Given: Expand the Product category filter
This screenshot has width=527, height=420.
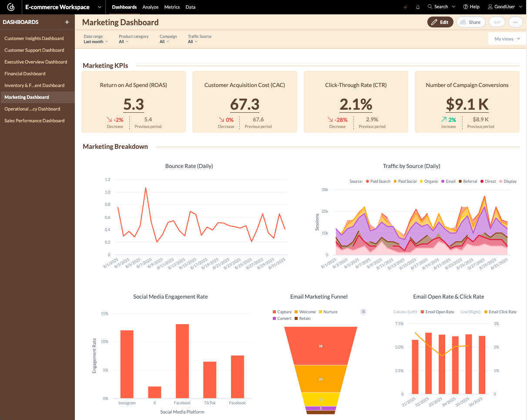Looking at the screenshot, I should pos(123,42).
